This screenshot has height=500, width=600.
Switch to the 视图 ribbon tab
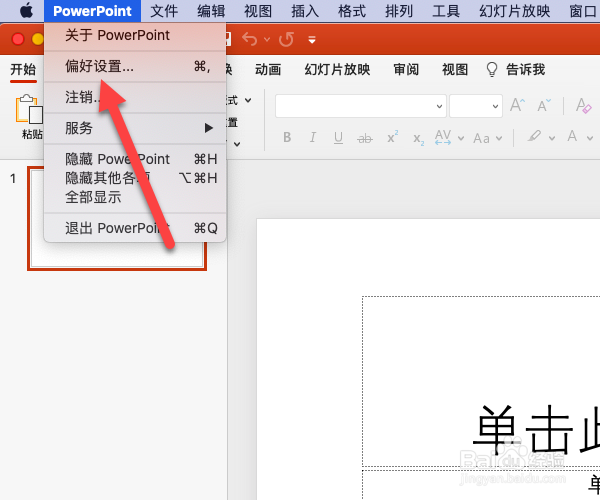455,70
